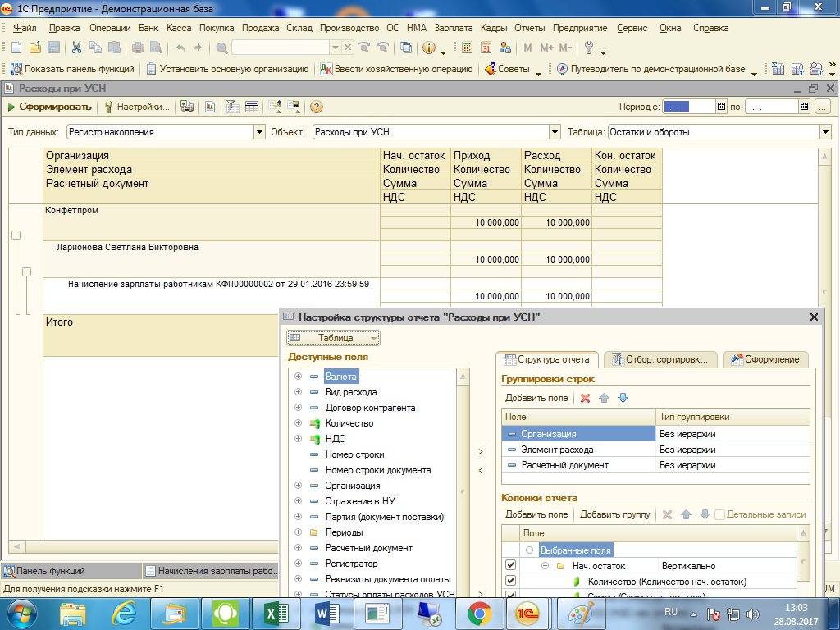
Task: Open the Отчеты menu
Action: pos(530,28)
